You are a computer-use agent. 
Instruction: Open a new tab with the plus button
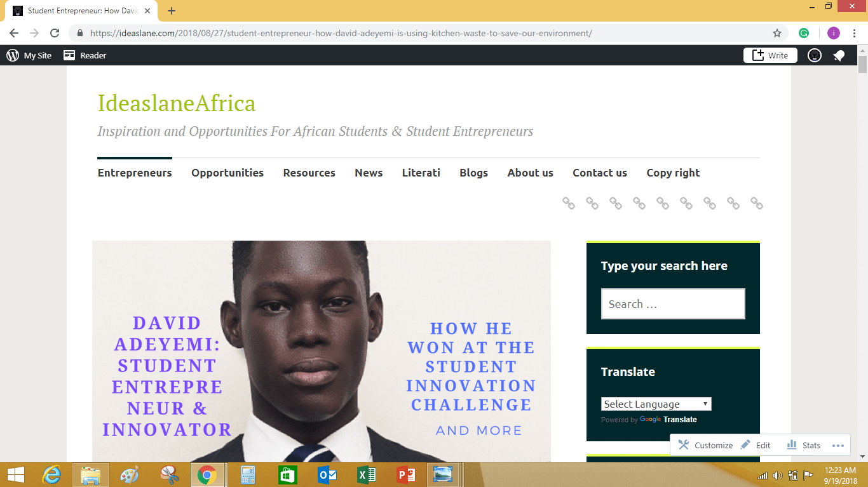pyautogui.click(x=172, y=11)
